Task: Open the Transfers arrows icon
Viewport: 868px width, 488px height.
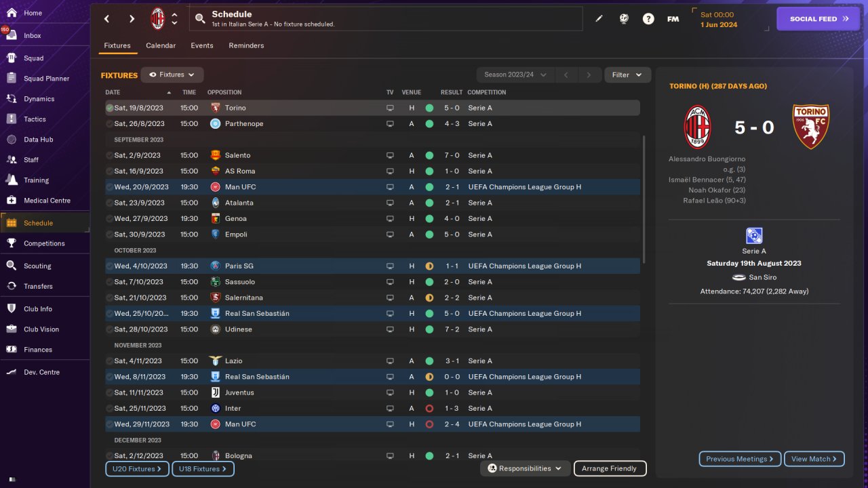Action: (x=12, y=286)
